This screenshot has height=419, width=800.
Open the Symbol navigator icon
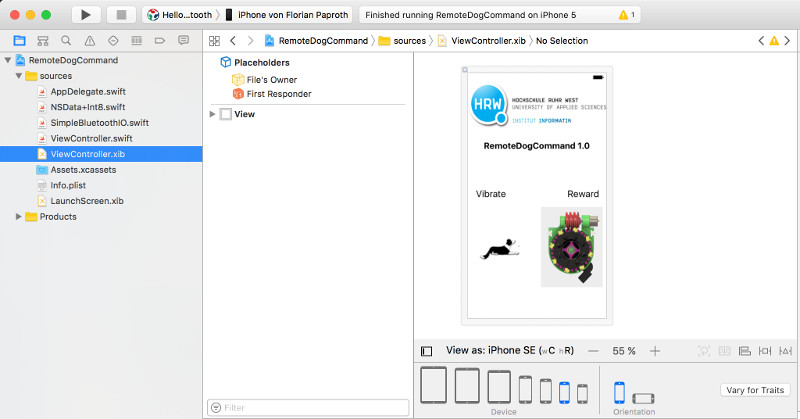43,41
